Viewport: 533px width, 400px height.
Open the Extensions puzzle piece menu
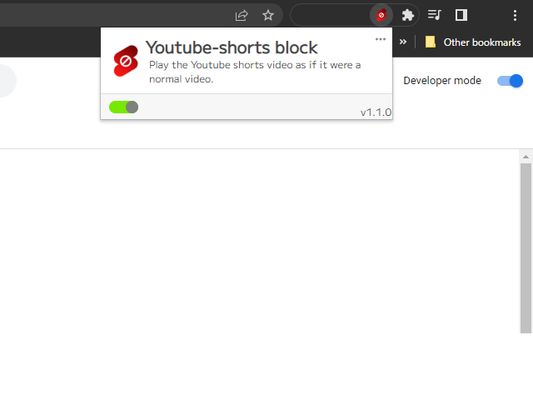(x=408, y=15)
